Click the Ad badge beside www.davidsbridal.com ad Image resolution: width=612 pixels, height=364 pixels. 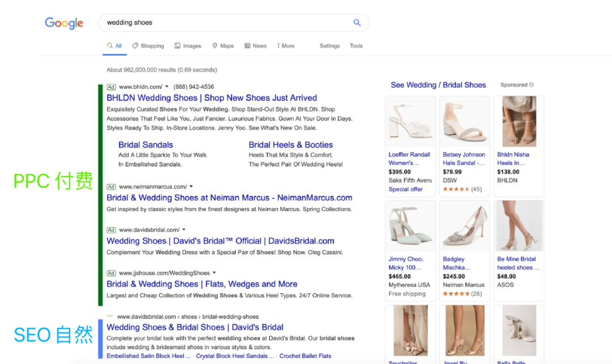coord(111,230)
